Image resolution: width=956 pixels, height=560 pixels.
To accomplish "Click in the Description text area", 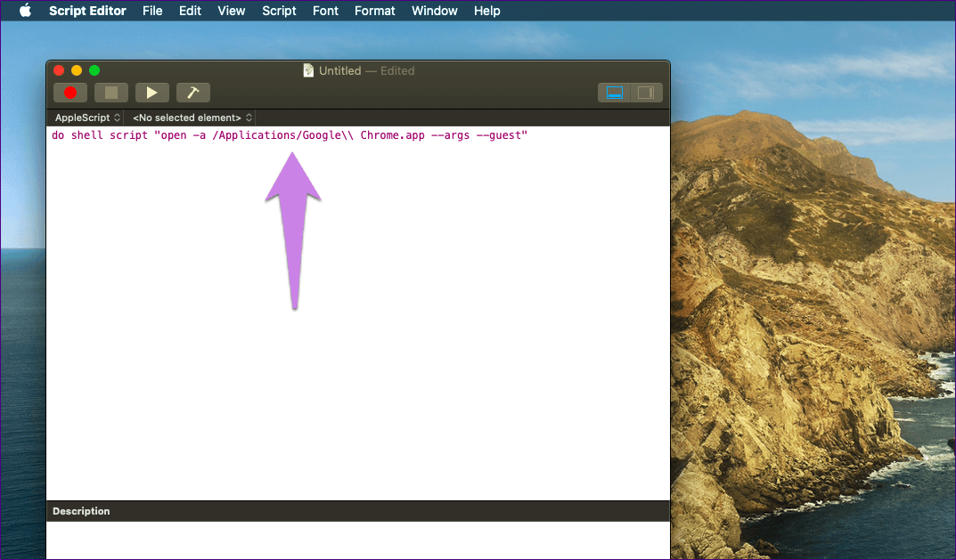I will (358, 540).
